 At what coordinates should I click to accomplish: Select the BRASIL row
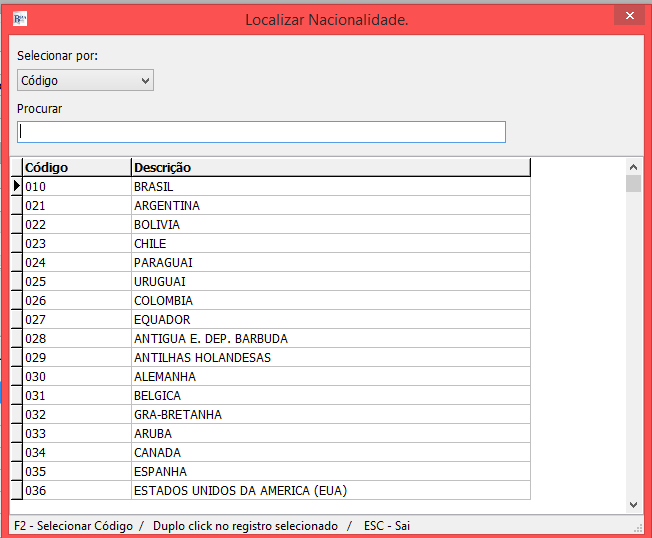click(x=153, y=186)
